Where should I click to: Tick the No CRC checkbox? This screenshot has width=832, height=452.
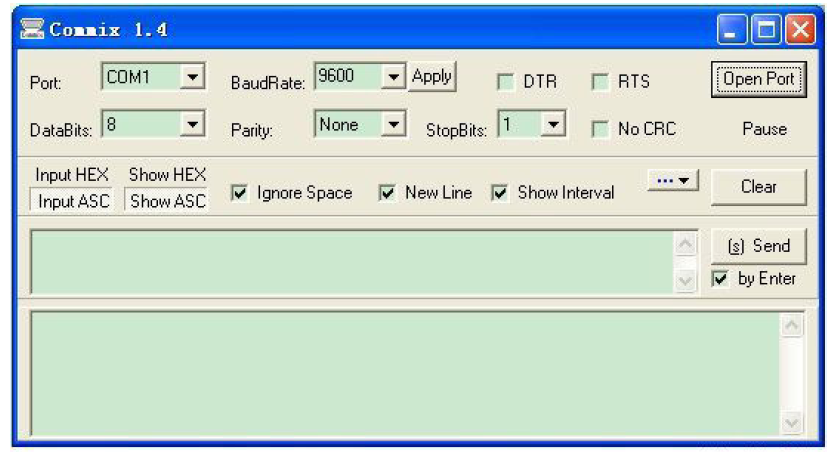tap(600, 129)
